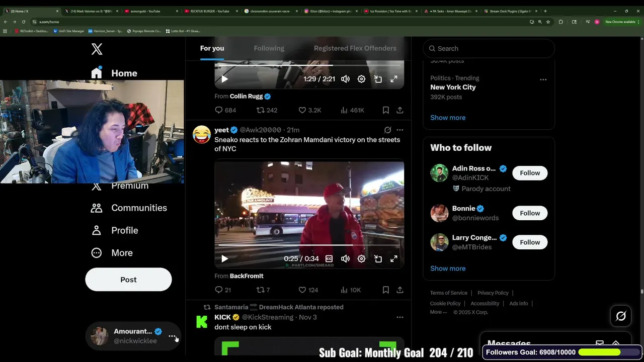Play the Collin Rugg video
The width and height of the screenshot is (644, 362).
[224, 79]
